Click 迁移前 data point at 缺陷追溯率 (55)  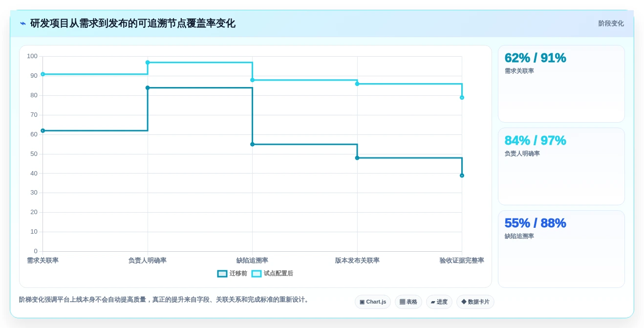(253, 144)
